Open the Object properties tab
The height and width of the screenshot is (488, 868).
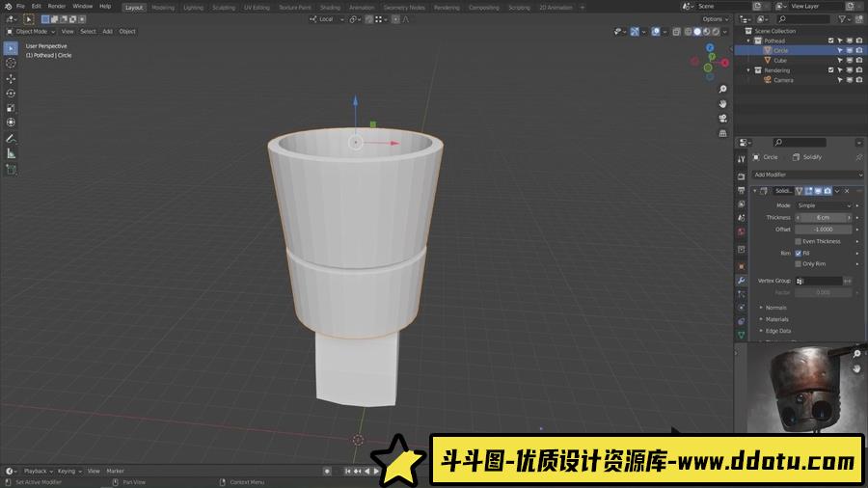click(x=742, y=267)
